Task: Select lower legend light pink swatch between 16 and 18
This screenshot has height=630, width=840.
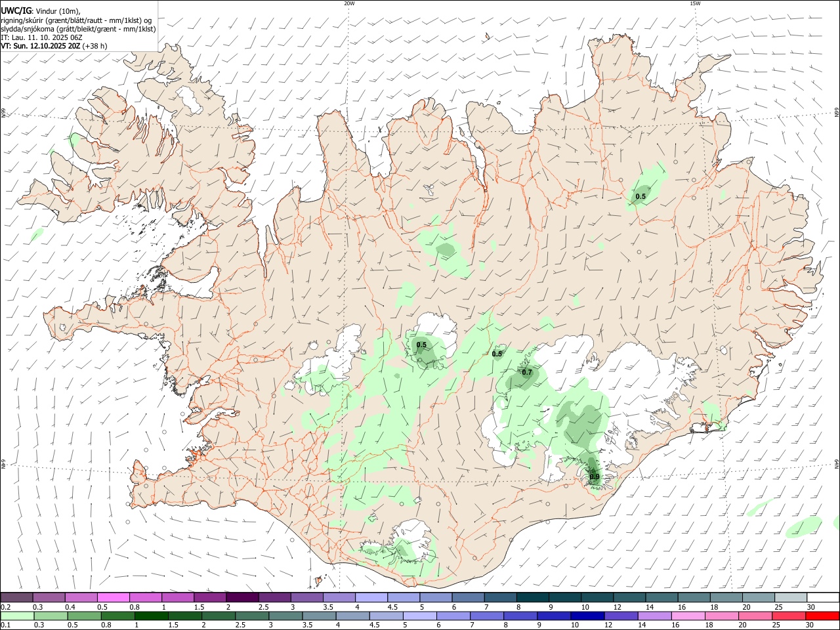Action: [688, 616]
